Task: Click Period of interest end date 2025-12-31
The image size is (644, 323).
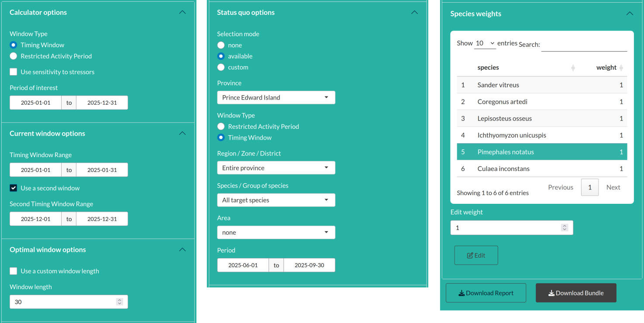Action: pyautogui.click(x=102, y=103)
